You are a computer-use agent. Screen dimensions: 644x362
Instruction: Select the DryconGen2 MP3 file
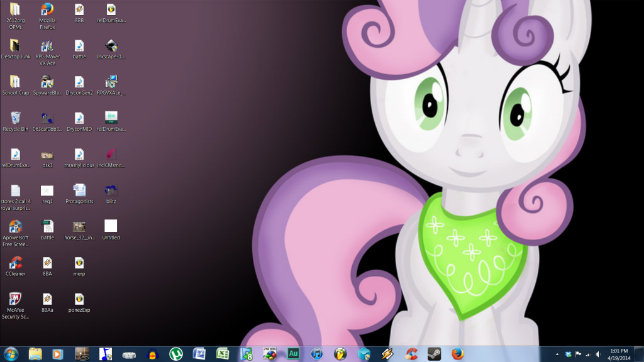point(79,85)
